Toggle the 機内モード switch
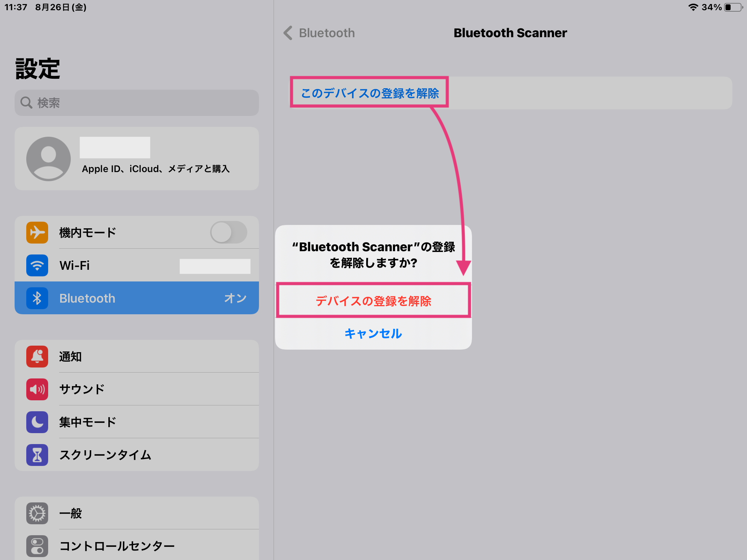The width and height of the screenshot is (747, 560). pos(229,232)
